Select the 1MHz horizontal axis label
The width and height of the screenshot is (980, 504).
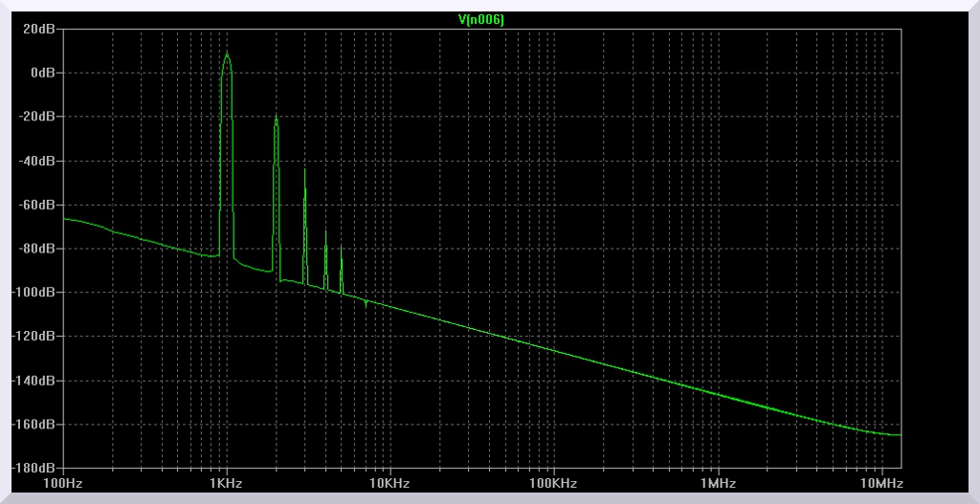tap(717, 484)
